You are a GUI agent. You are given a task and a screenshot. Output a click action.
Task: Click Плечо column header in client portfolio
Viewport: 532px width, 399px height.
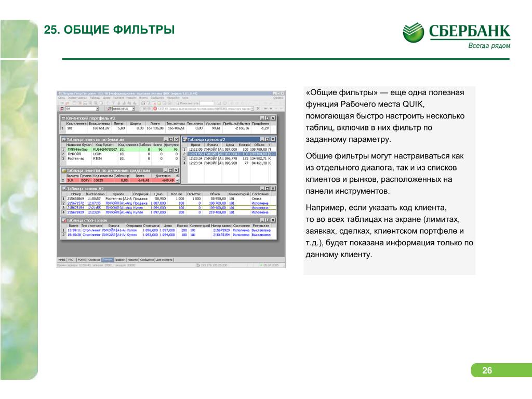(118, 124)
